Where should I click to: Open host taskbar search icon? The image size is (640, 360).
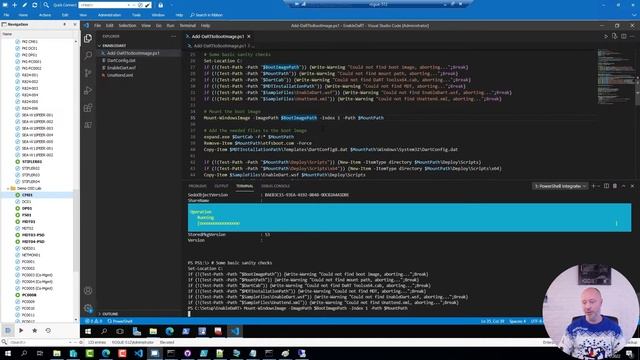[24, 353]
